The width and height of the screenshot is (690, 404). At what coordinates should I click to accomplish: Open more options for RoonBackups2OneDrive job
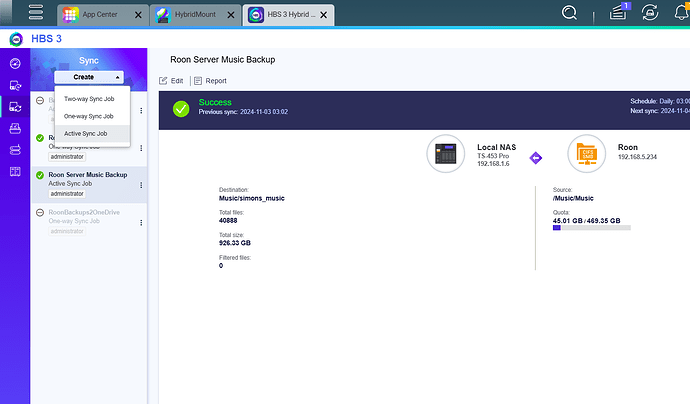click(x=141, y=223)
